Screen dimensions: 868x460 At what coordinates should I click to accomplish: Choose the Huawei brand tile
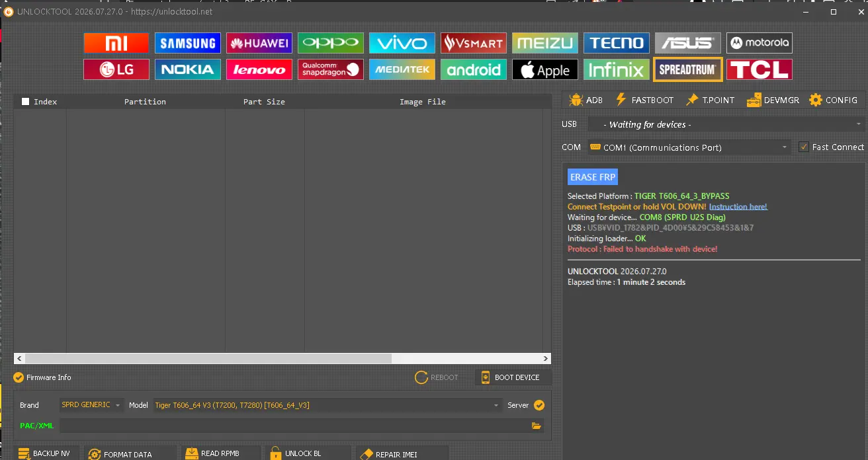tap(259, 43)
